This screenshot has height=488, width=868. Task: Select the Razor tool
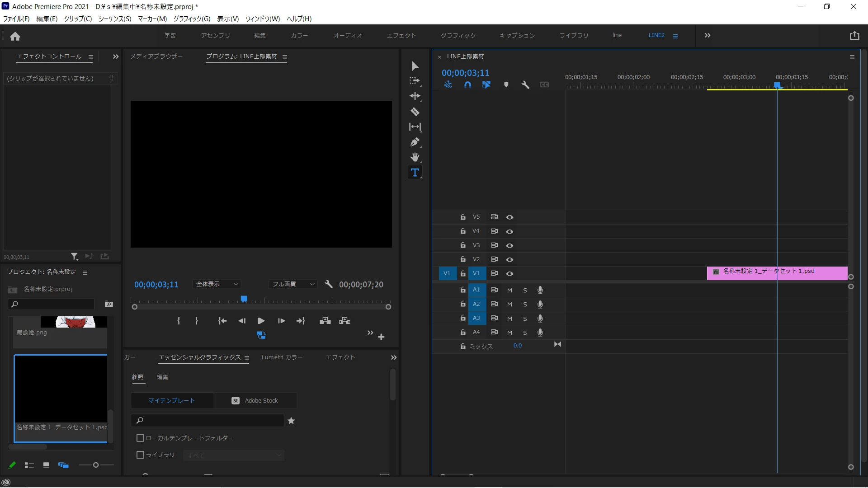tap(415, 112)
